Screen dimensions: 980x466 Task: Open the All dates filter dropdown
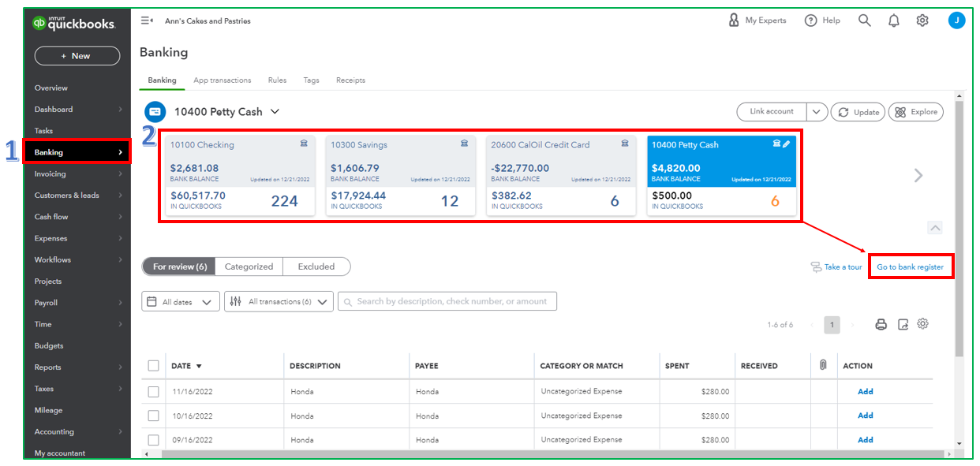[181, 302]
